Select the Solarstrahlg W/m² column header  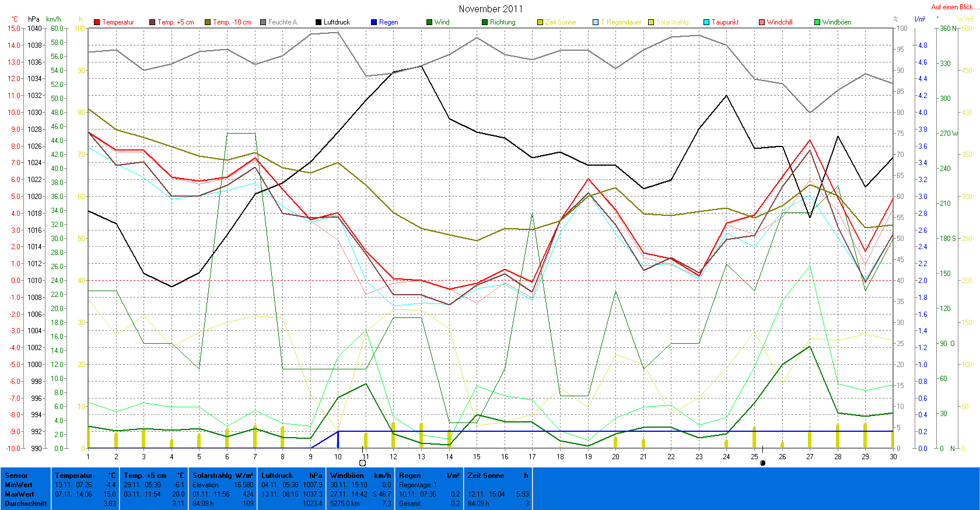coord(223,476)
